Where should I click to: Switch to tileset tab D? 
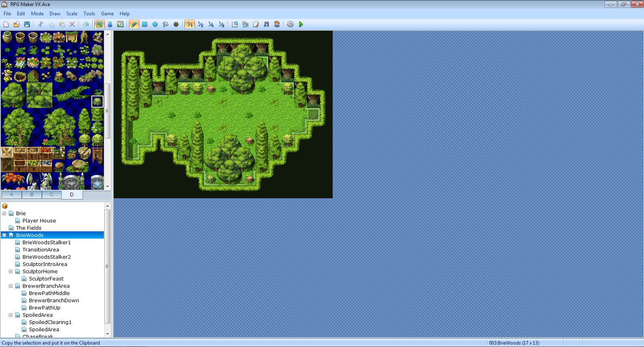[72, 195]
